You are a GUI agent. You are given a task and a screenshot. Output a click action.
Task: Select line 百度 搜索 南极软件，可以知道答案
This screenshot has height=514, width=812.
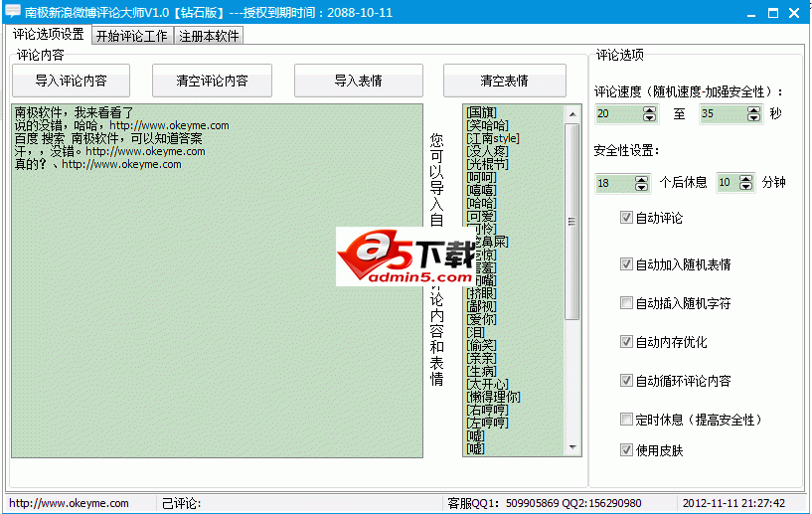pos(108,138)
